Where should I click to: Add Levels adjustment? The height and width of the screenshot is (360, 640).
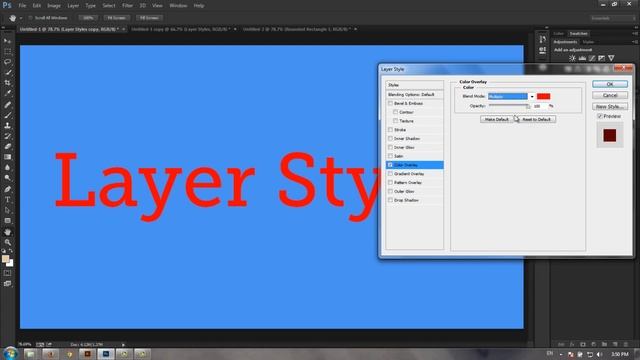tap(582, 58)
